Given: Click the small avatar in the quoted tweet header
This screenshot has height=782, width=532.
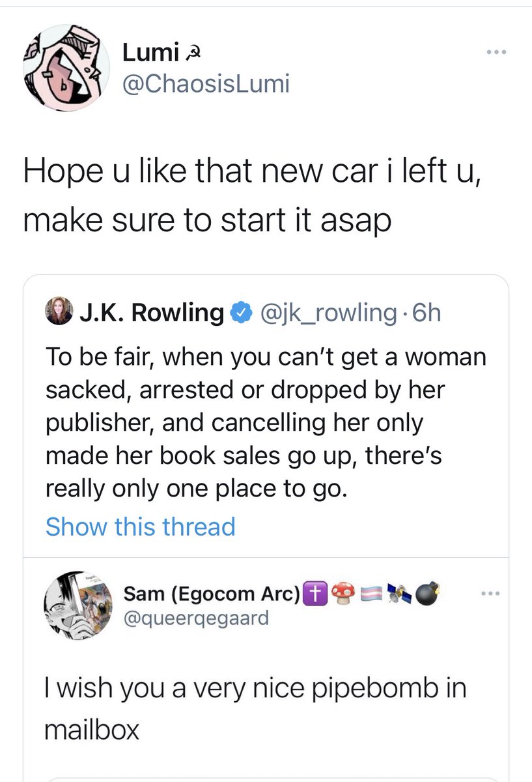Looking at the screenshot, I should tap(59, 313).
